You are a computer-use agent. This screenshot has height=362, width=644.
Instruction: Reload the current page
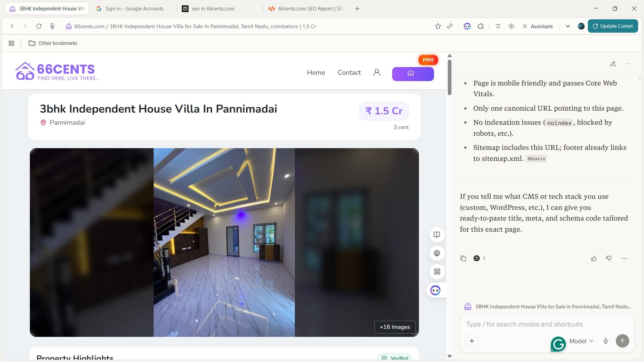39,26
